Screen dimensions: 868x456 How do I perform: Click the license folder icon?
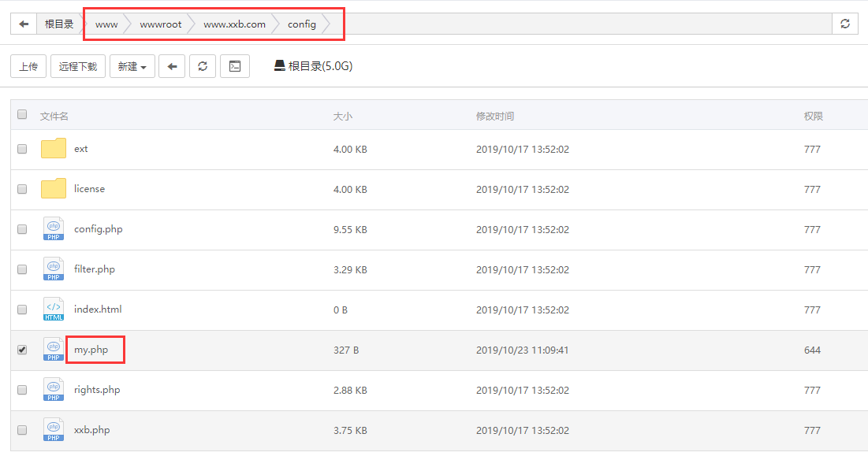[54, 189]
